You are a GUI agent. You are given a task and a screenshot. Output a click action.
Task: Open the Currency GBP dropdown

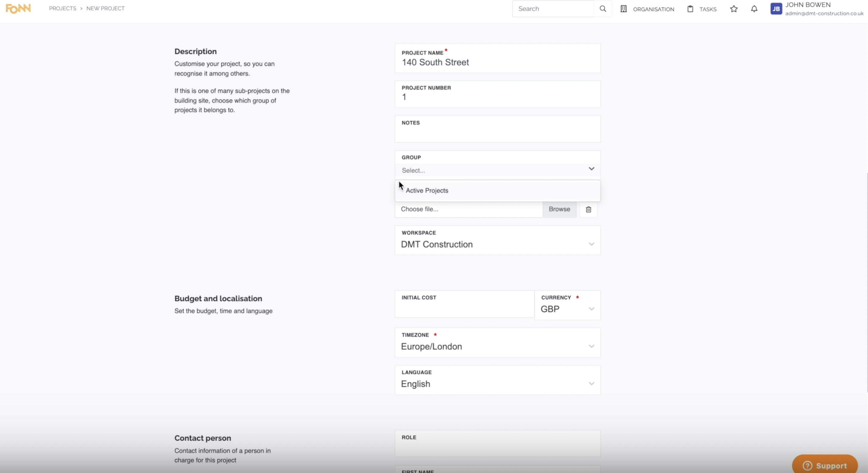click(x=567, y=305)
